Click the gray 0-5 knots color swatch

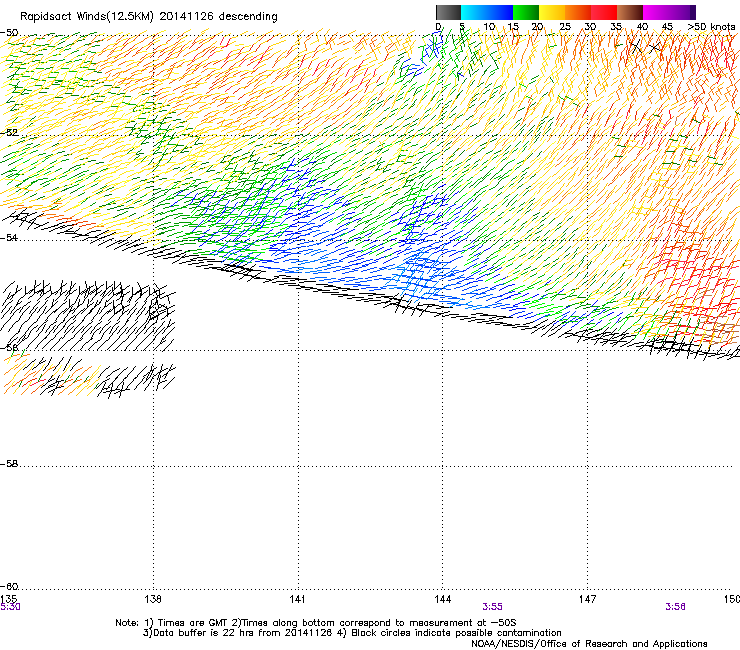[x=448, y=12]
